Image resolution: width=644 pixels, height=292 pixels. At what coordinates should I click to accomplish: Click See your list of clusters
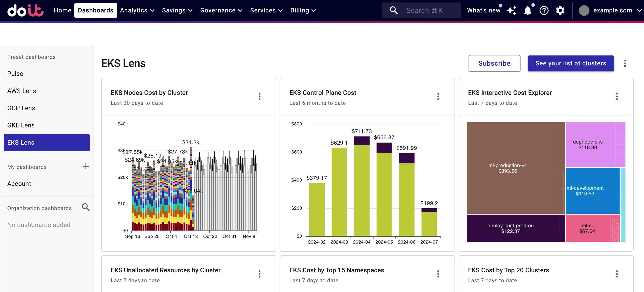tap(571, 63)
